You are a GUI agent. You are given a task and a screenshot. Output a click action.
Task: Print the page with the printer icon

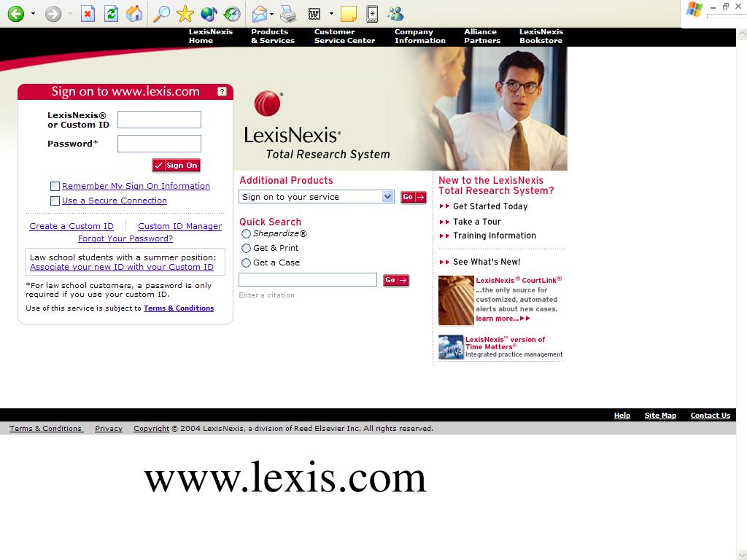(x=288, y=14)
